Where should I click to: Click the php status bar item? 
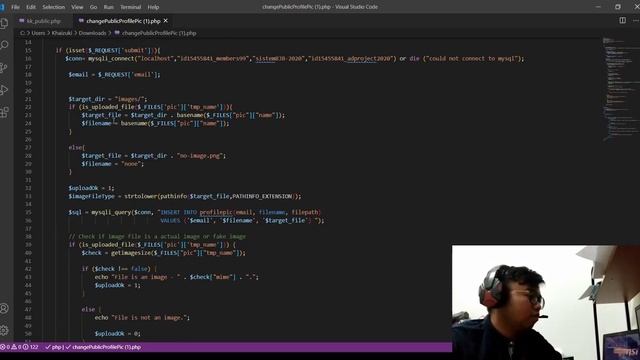[53, 347]
